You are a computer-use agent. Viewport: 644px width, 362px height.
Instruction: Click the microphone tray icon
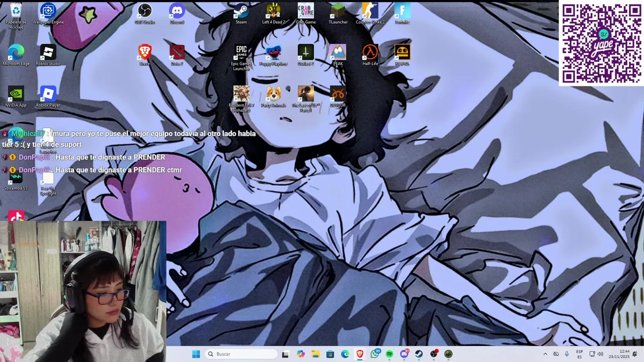click(567, 354)
